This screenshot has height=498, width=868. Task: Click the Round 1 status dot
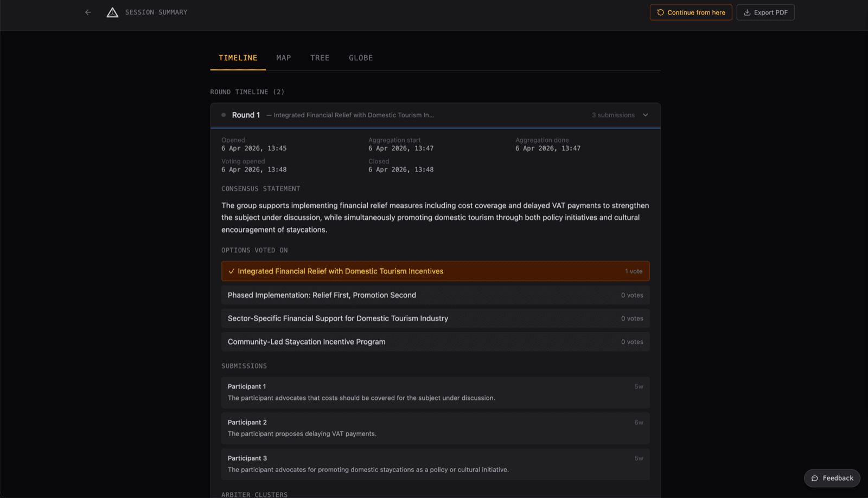(224, 115)
